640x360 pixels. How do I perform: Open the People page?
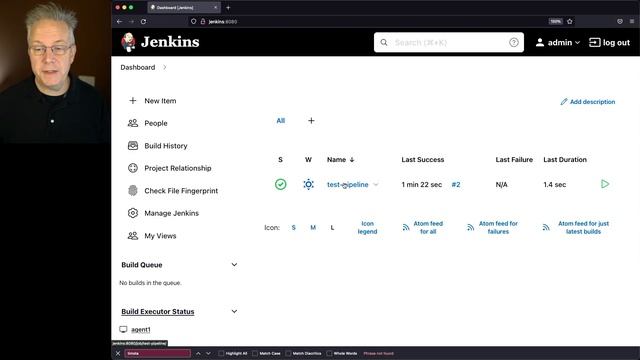pyautogui.click(x=156, y=123)
